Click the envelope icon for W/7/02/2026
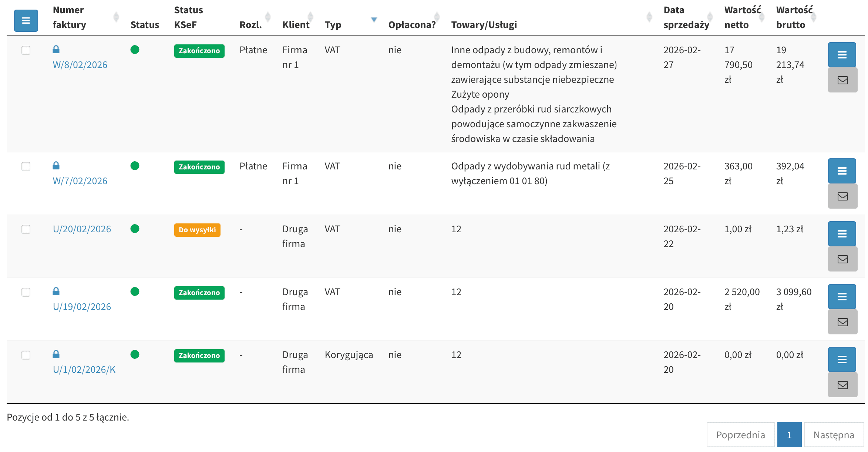The height and width of the screenshot is (452, 868). tap(842, 196)
